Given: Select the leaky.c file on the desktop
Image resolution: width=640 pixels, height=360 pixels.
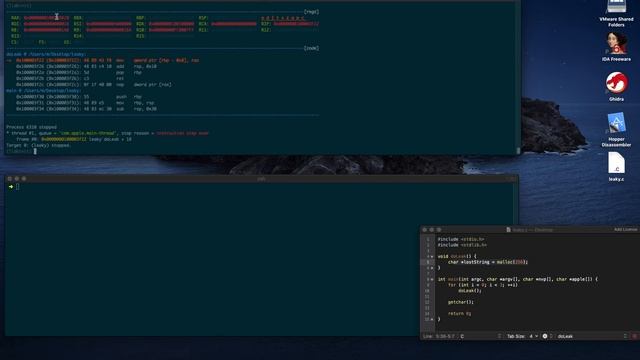Looking at the screenshot, I should [616, 167].
